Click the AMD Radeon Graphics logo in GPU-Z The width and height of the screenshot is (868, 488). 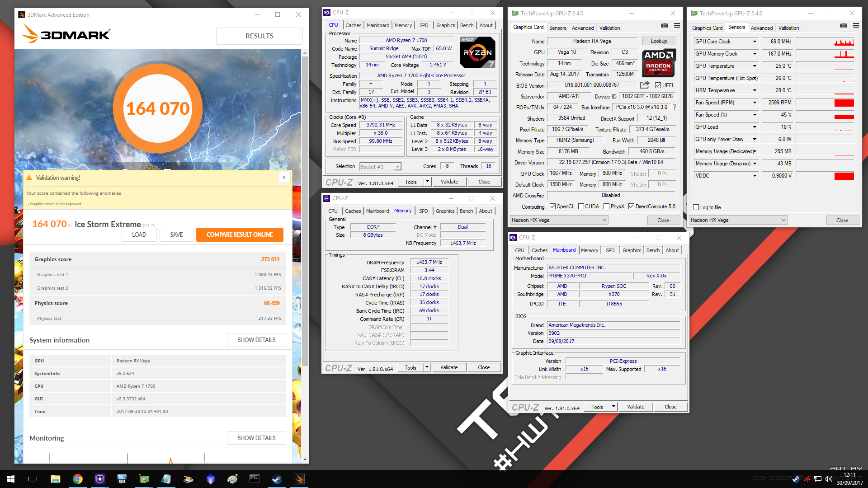pos(659,63)
